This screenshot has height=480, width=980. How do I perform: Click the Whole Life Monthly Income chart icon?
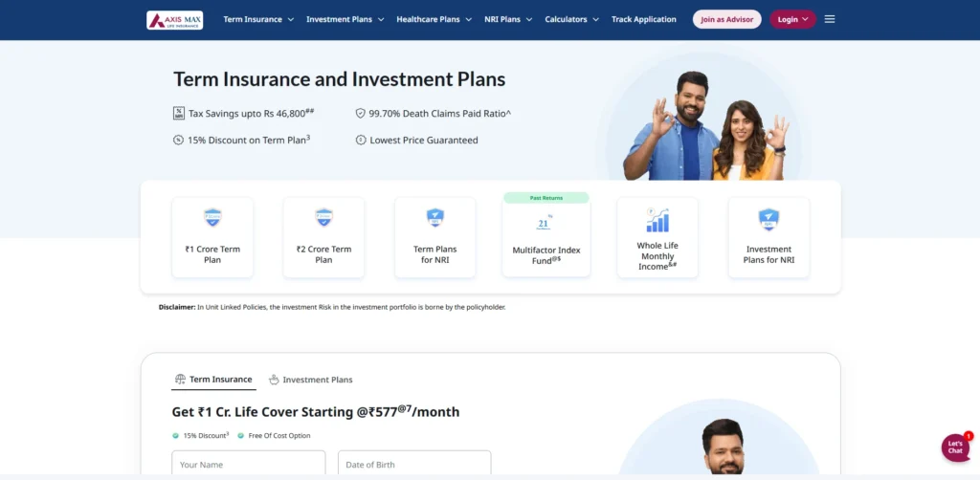click(x=657, y=220)
